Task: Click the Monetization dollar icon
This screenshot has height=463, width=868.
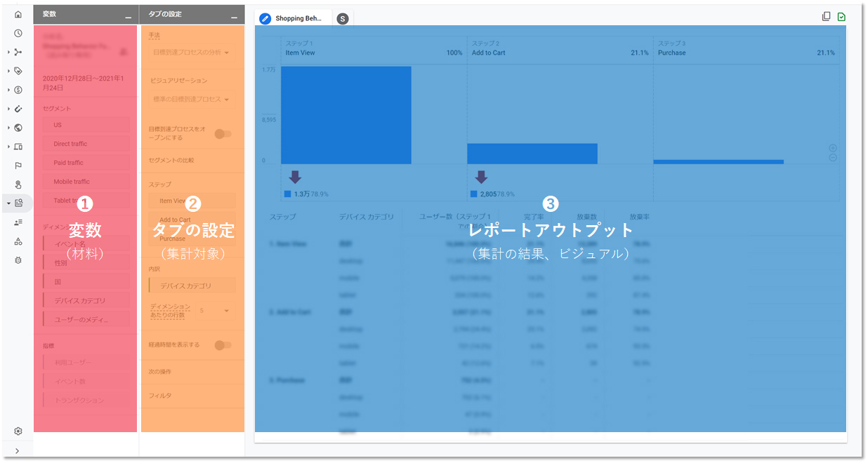Action: [x=18, y=90]
